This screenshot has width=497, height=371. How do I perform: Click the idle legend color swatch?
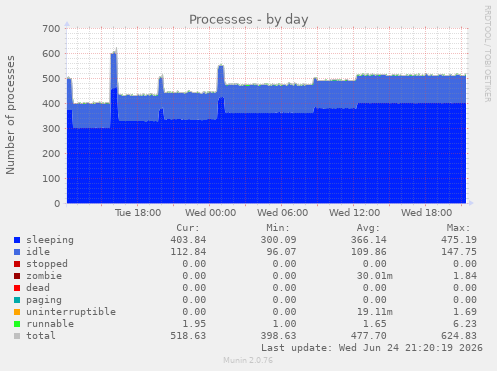[x=17, y=252]
